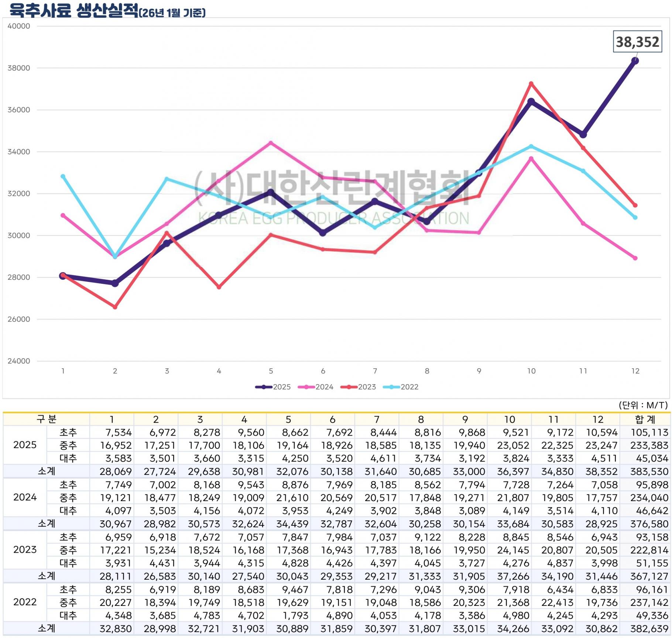Viewport: 672px width, 638px height.
Task: Toggle the 2022 cyan legend series
Action: pos(401,387)
